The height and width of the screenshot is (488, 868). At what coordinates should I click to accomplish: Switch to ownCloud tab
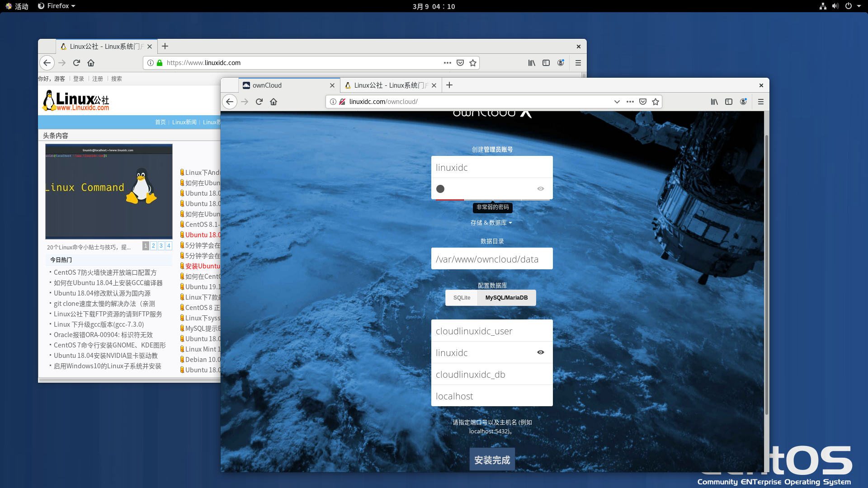point(289,85)
